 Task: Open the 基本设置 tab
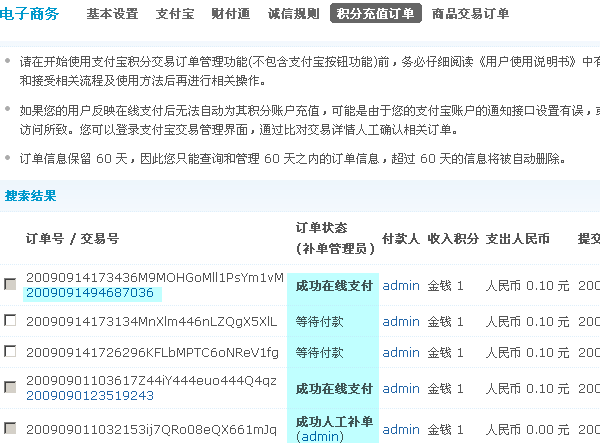coord(112,14)
